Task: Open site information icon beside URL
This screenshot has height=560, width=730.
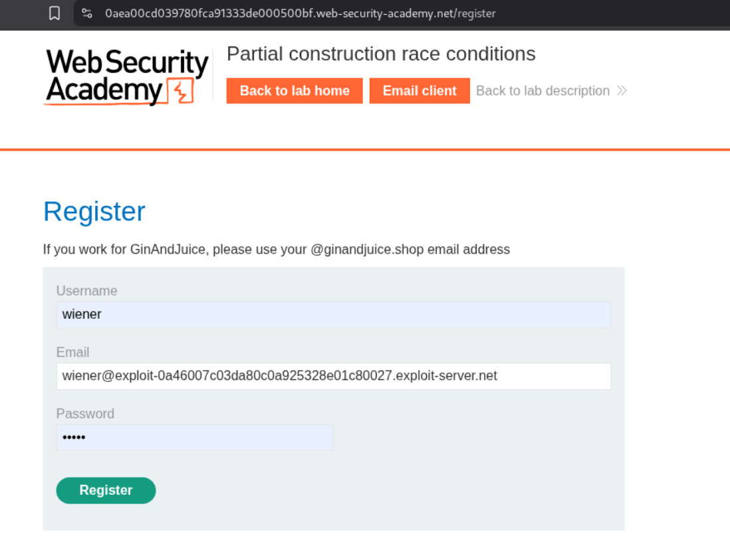Action: (86, 13)
